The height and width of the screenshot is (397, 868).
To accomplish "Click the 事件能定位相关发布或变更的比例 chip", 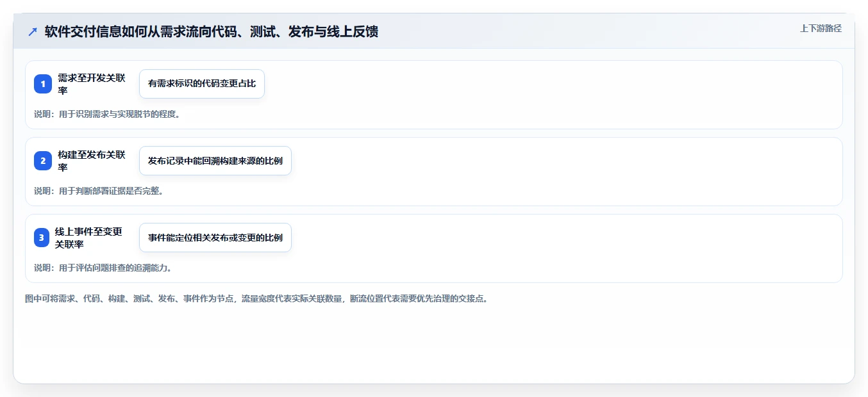I will click(215, 238).
